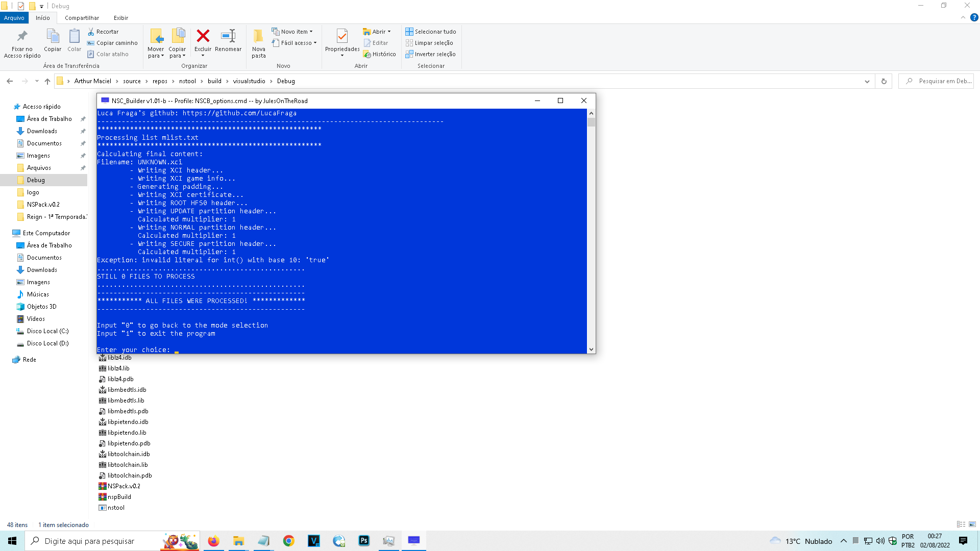
Task: Click visualstudio in the address path
Action: click(249, 81)
